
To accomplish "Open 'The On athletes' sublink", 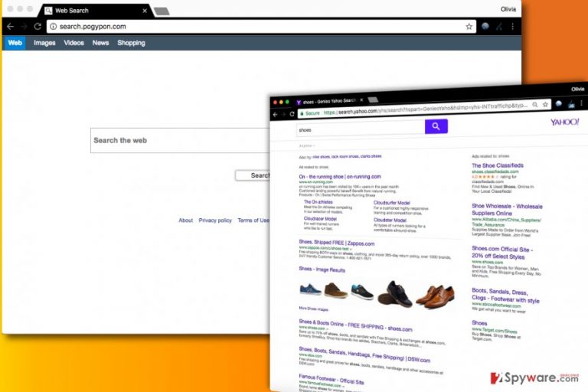I will coord(318,202).
